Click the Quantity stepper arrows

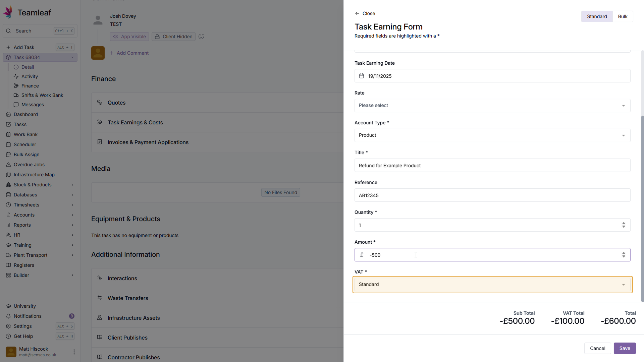pos(624,225)
